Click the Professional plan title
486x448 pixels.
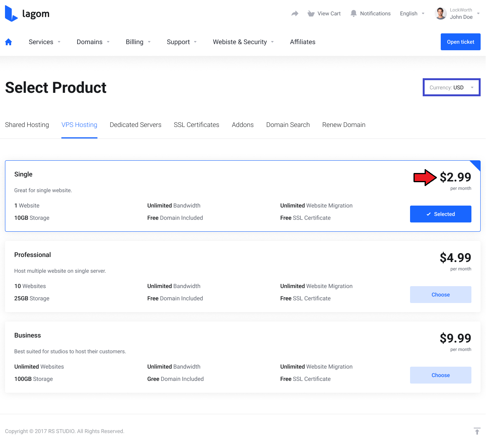click(33, 255)
